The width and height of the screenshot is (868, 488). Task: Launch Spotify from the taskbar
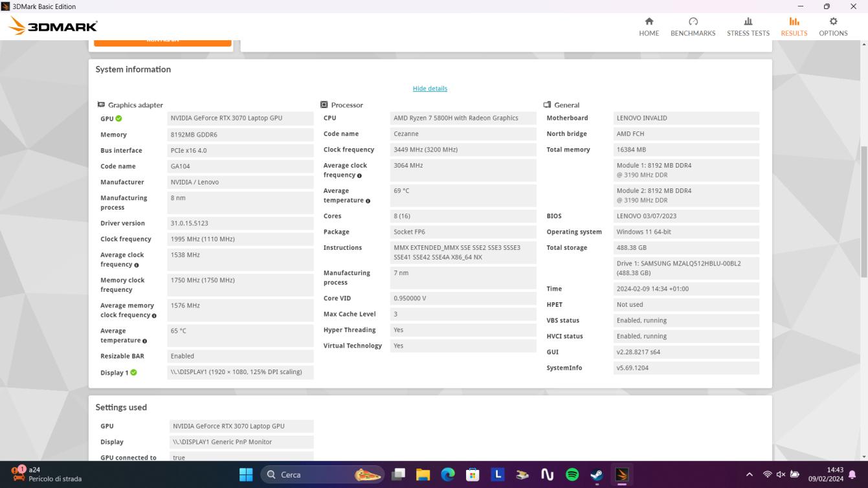(572, 474)
